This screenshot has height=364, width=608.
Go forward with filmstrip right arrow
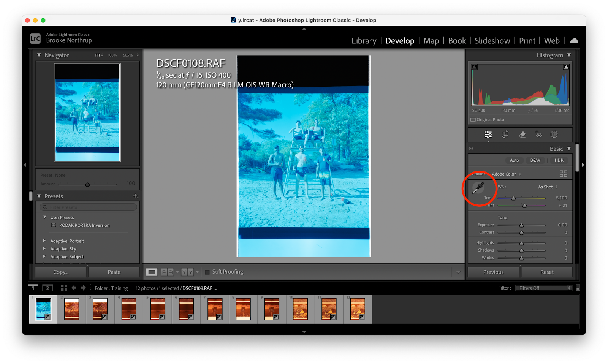tap(83, 288)
